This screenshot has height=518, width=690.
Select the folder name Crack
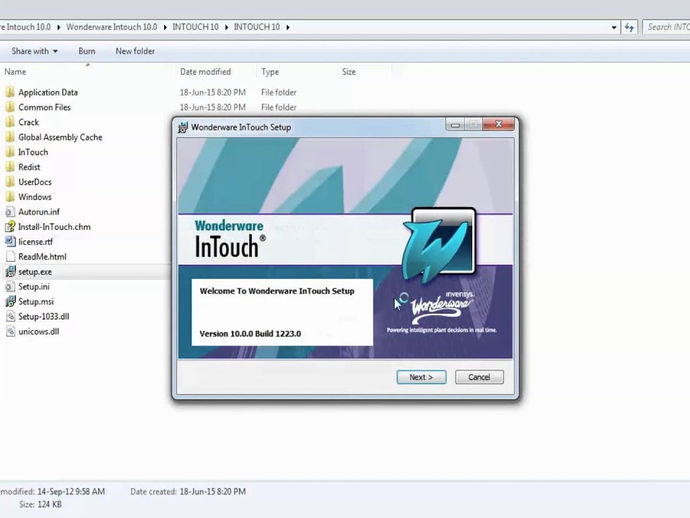(29, 122)
